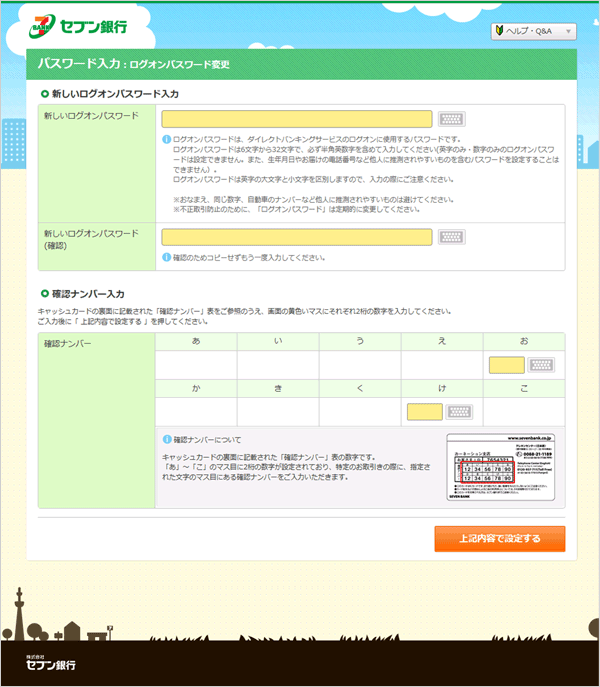Open software keyboard next to け field
This screenshot has height=687, width=600.
(460, 411)
